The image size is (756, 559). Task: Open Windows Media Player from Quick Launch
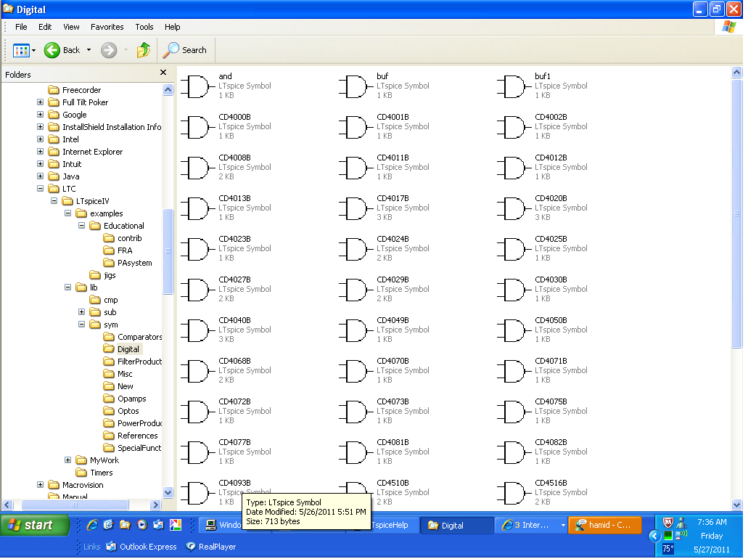point(141,525)
